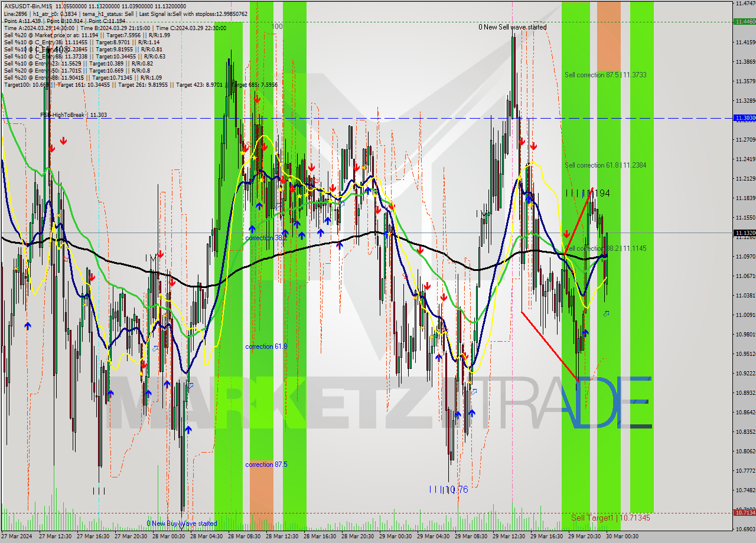
Task: Click the blue 'correction 38.2' label
Action: point(266,238)
